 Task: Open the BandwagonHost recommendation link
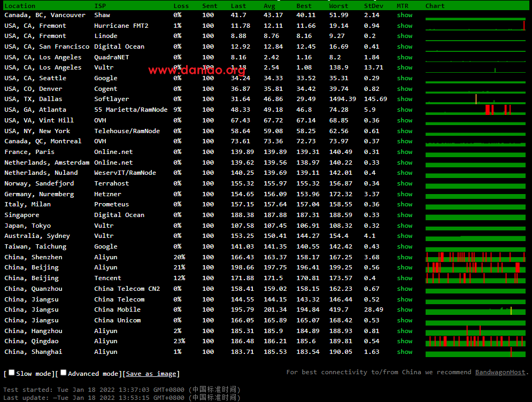pos(500,372)
